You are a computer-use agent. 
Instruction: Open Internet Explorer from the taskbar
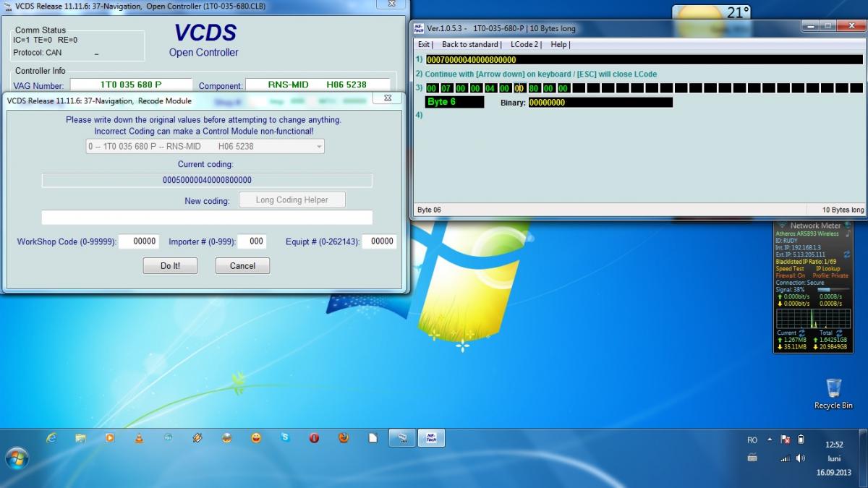51,438
